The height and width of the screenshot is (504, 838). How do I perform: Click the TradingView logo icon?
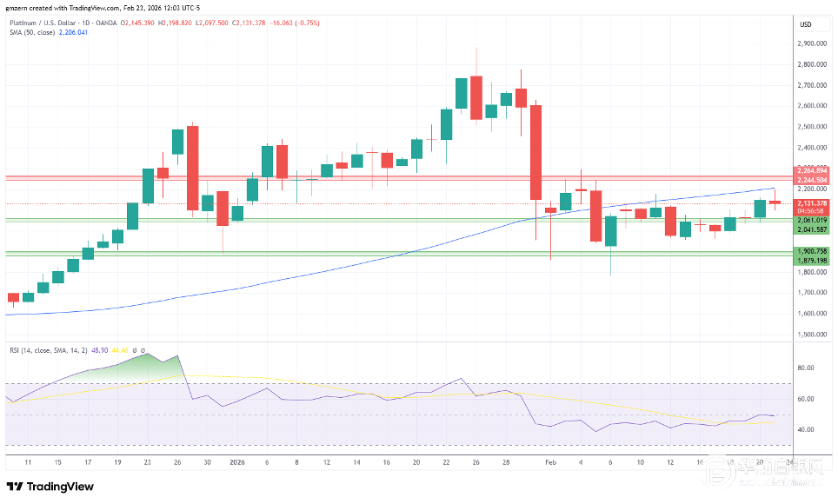coord(15,486)
